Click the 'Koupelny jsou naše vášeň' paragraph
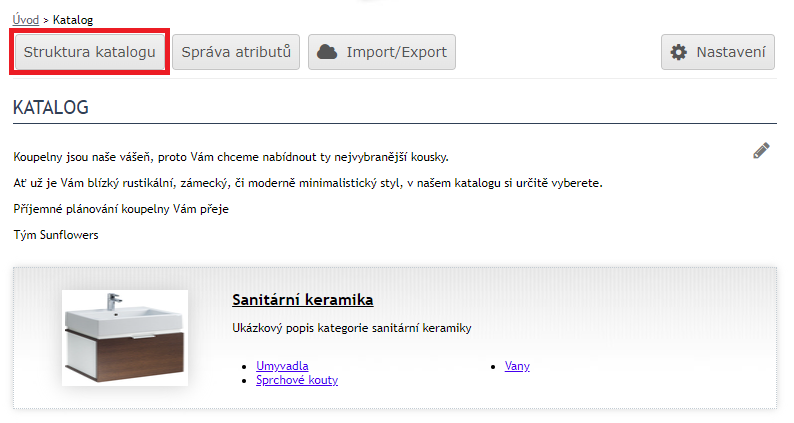Screen dimensions: 794x423 click(x=232, y=158)
